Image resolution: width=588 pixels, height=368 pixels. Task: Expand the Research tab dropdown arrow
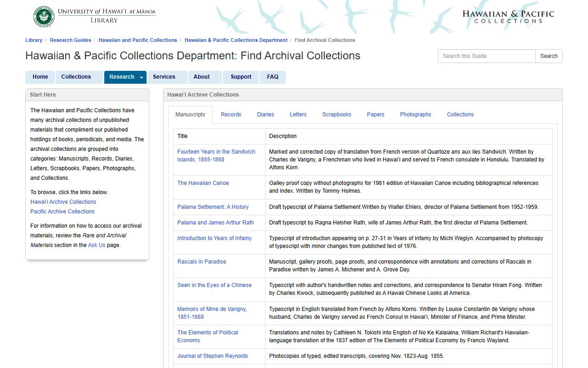point(141,77)
